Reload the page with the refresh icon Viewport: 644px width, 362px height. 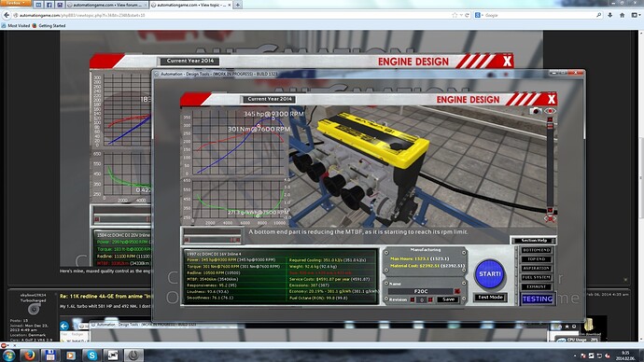(467, 15)
